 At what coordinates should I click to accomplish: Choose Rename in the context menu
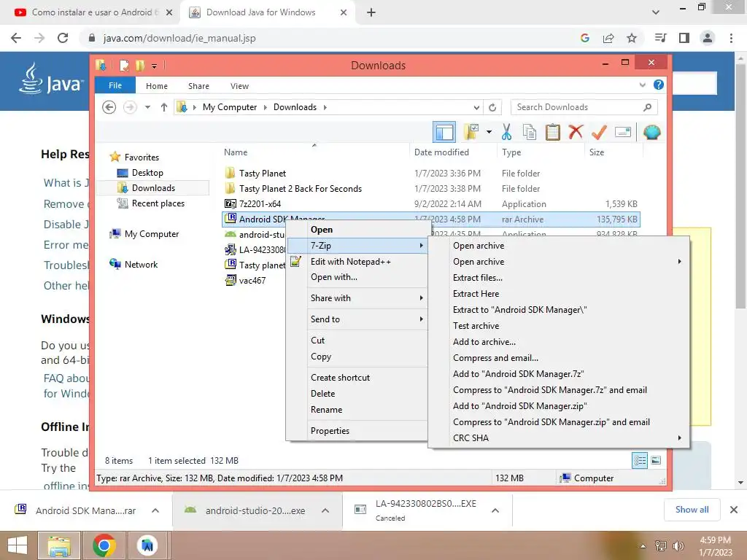(326, 410)
